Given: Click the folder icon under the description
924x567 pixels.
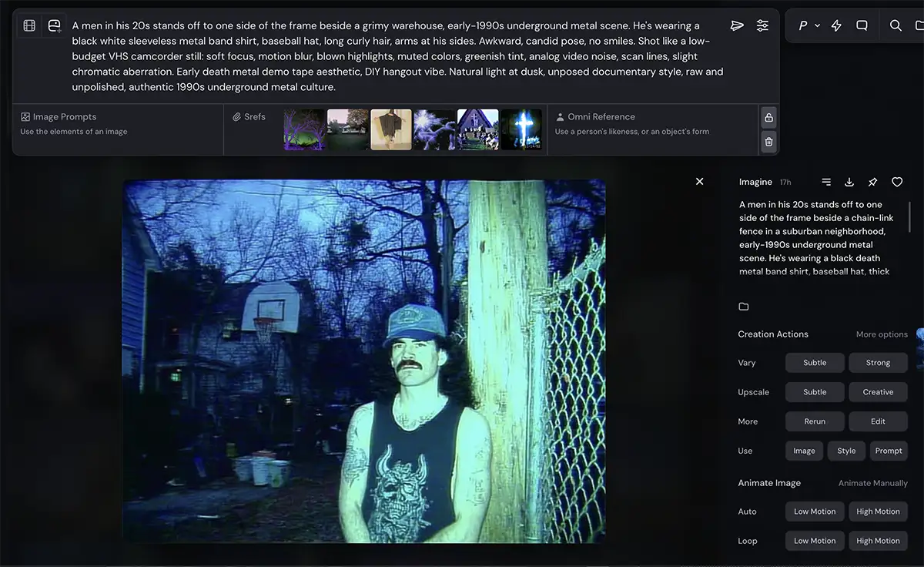Looking at the screenshot, I should tap(744, 307).
